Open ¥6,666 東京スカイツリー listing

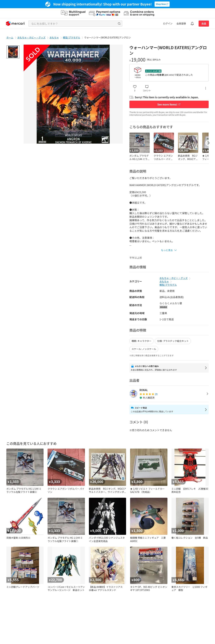[190, 569]
